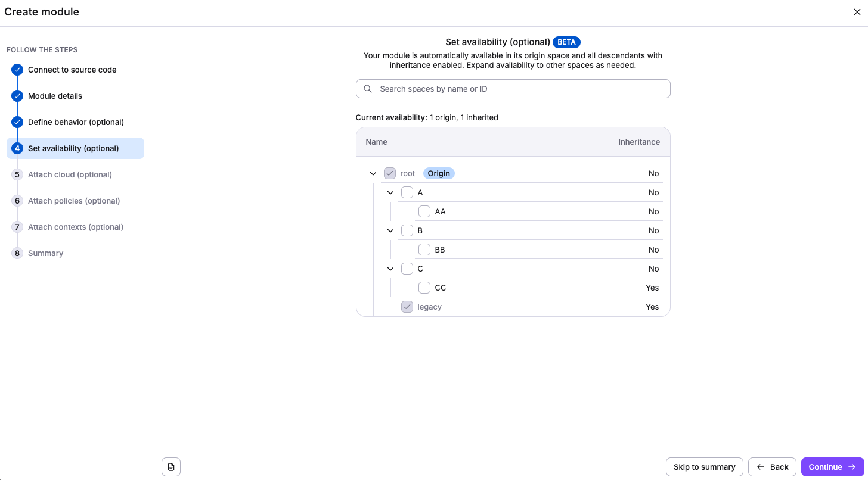Click the completed Connect to source code checkmark

point(17,70)
